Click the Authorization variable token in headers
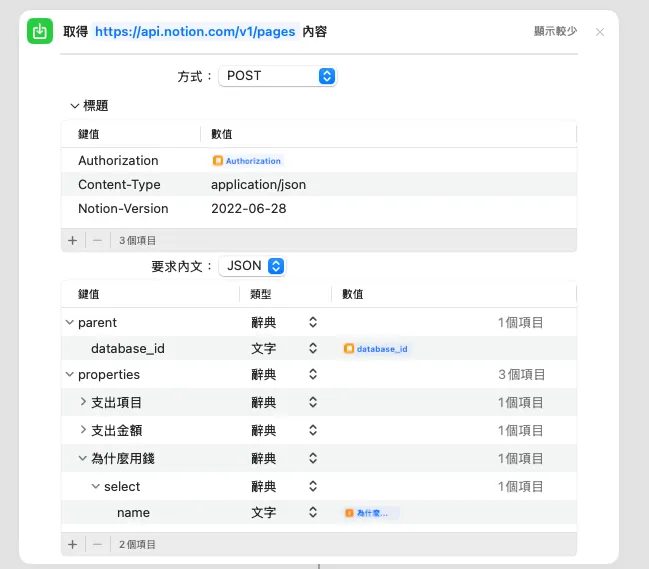The width and height of the screenshot is (649, 569). (247, 161)
